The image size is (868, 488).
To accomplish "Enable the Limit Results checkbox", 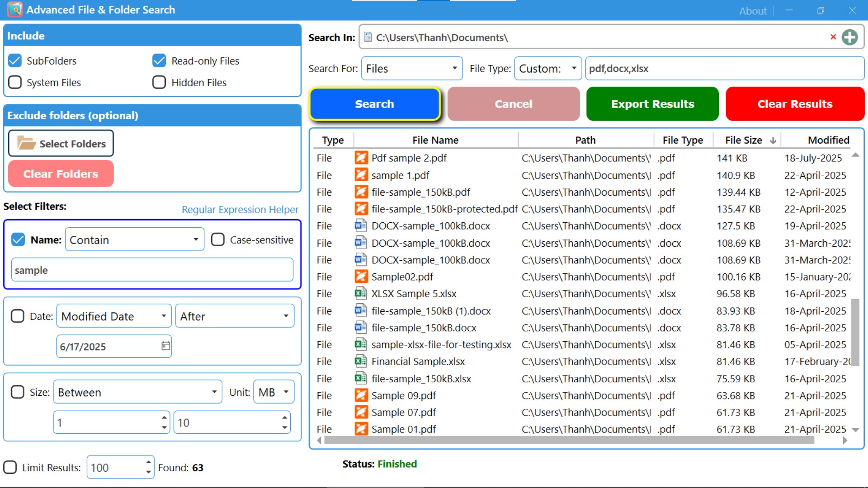I will pyautogui.click(x=10, y=467).
